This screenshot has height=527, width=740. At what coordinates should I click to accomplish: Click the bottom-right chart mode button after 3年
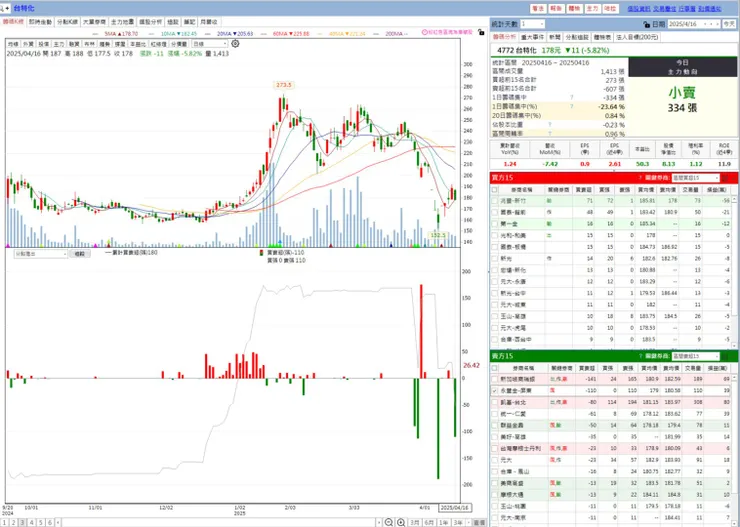tap(479, 523)
